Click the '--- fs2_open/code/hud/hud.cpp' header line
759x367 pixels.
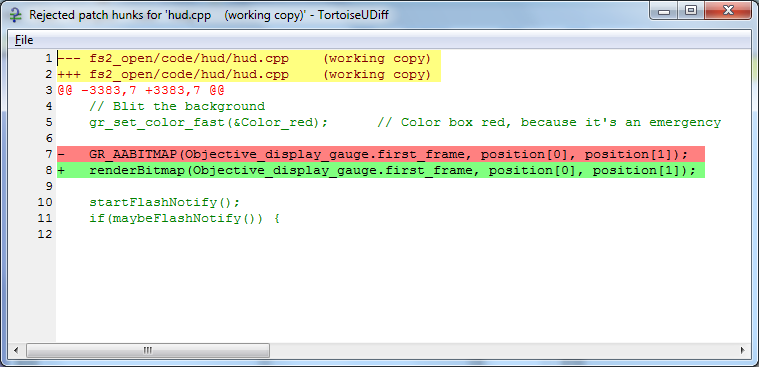tap(249, 59)
